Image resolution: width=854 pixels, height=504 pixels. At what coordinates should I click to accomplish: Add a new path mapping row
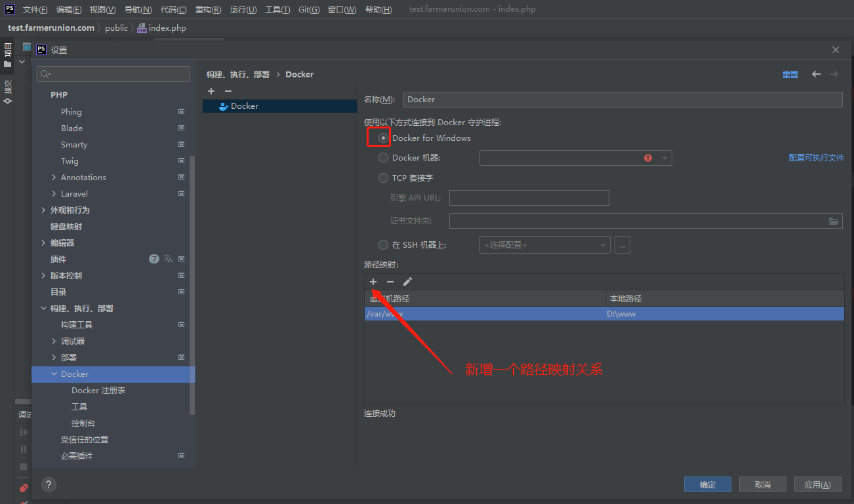coord(373,282)
